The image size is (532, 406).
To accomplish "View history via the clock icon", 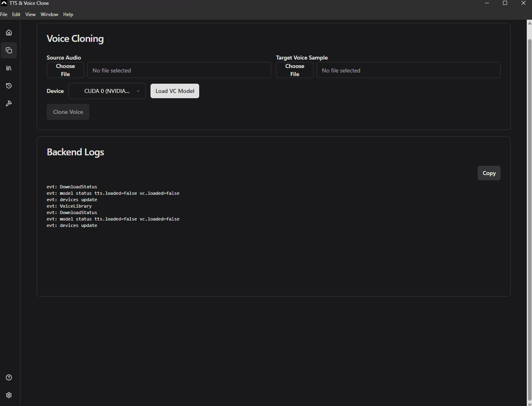I will (x=9, y=86).
